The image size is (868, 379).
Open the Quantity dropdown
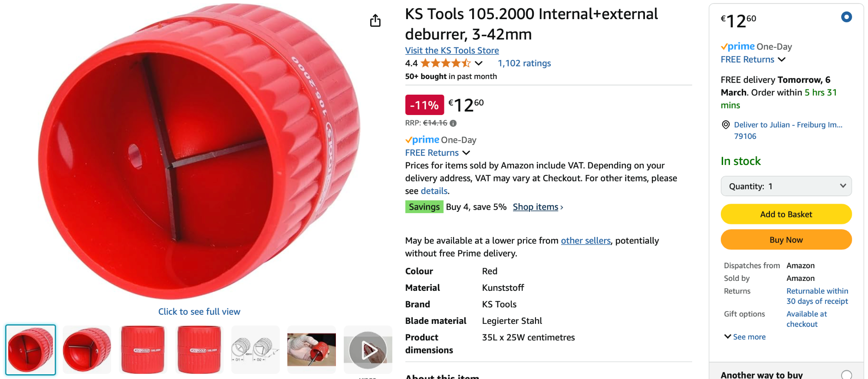pos(786,186)
